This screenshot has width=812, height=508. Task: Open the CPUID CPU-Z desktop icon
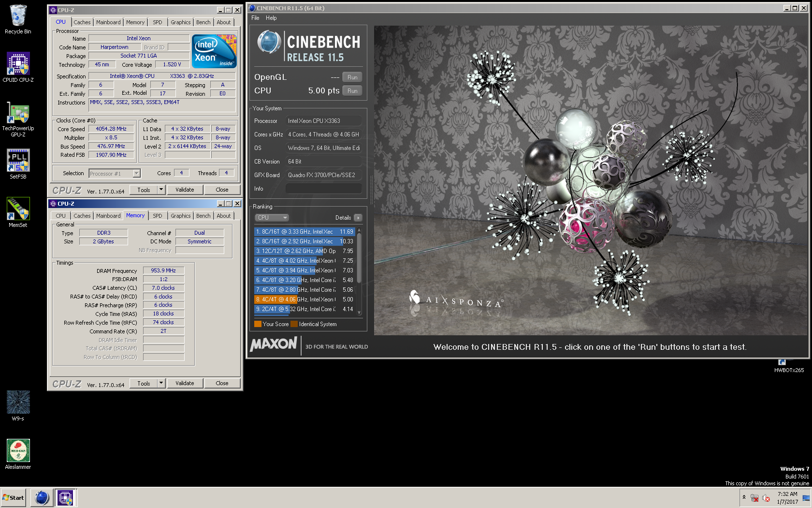click(x=18, y=67)
